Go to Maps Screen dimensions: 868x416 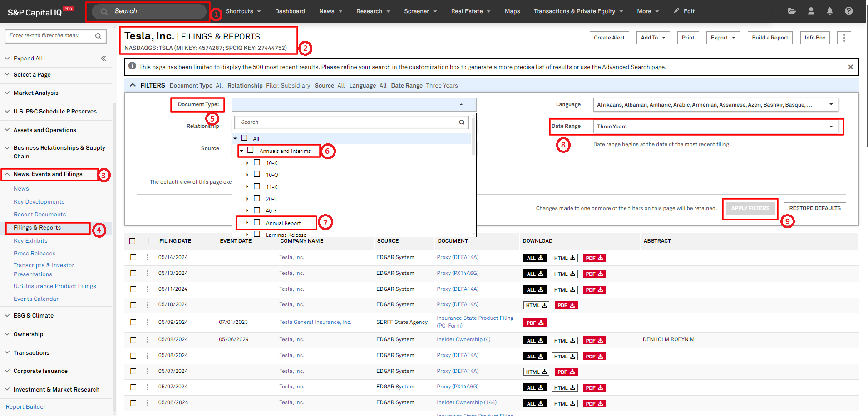point(513,11)
